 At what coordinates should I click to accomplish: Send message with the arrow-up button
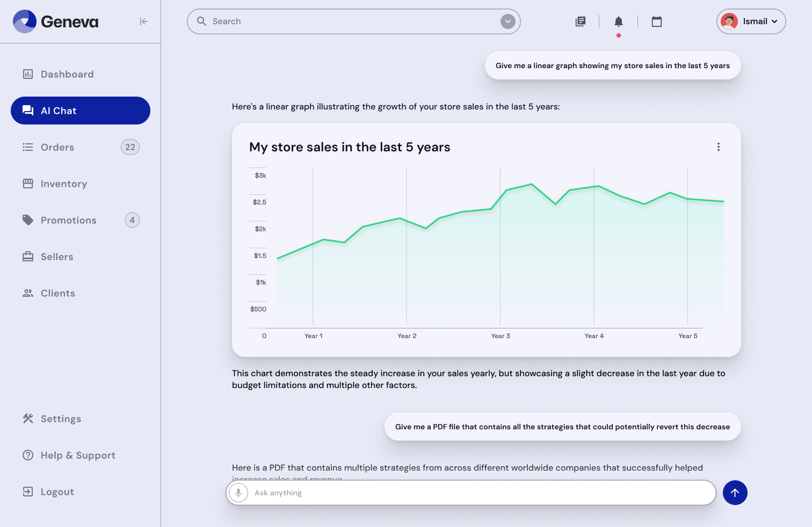click(735, 493)
